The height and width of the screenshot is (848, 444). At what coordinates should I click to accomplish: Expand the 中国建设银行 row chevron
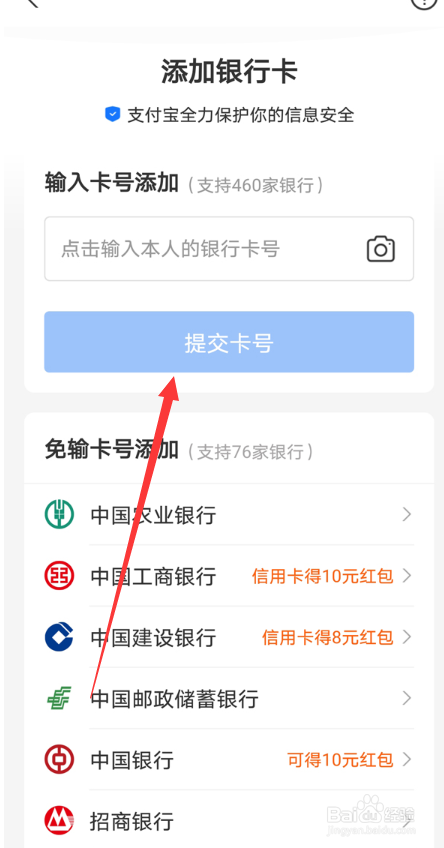click(x=407, y=637)
